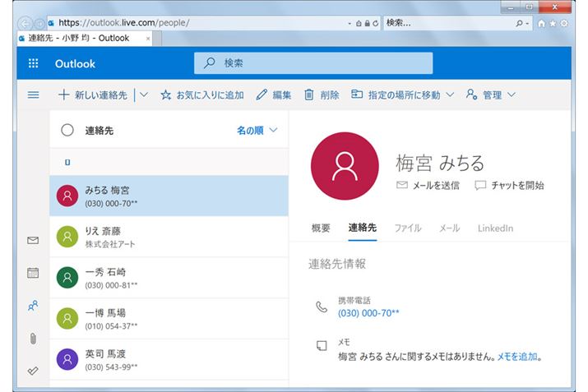Open the 管理 menu

tap(491, 95)
